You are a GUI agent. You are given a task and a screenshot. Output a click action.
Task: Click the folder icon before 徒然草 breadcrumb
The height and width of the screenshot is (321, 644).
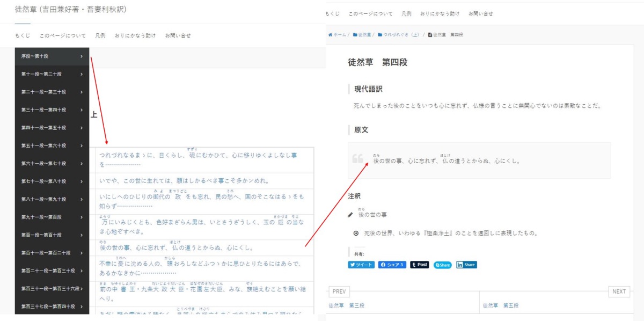coord(355,34)
